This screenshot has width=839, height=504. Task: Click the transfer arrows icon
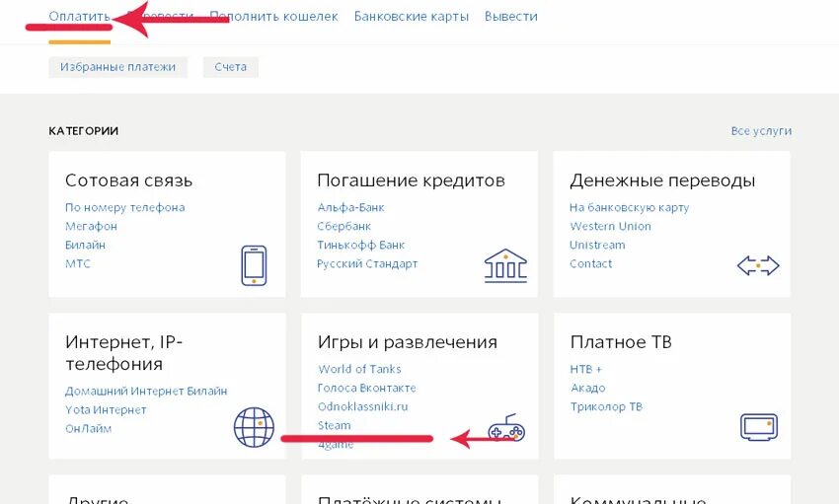(x=758, y=265)
